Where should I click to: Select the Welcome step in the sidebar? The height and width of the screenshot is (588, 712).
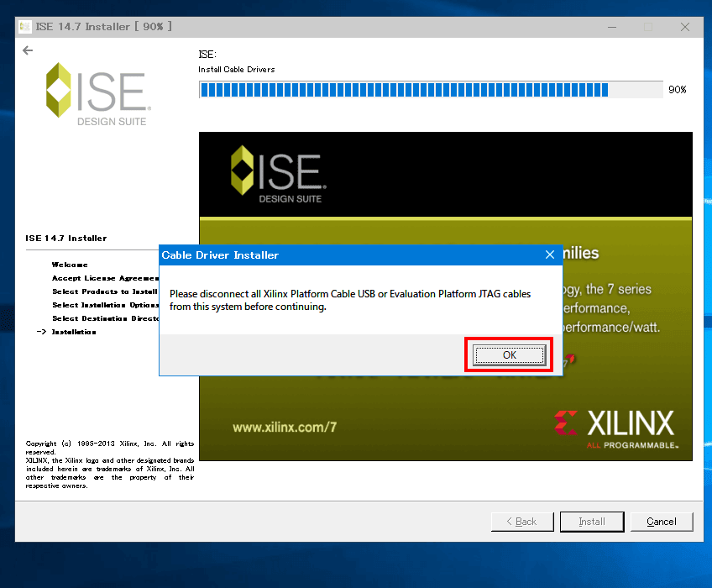(70, 265)
